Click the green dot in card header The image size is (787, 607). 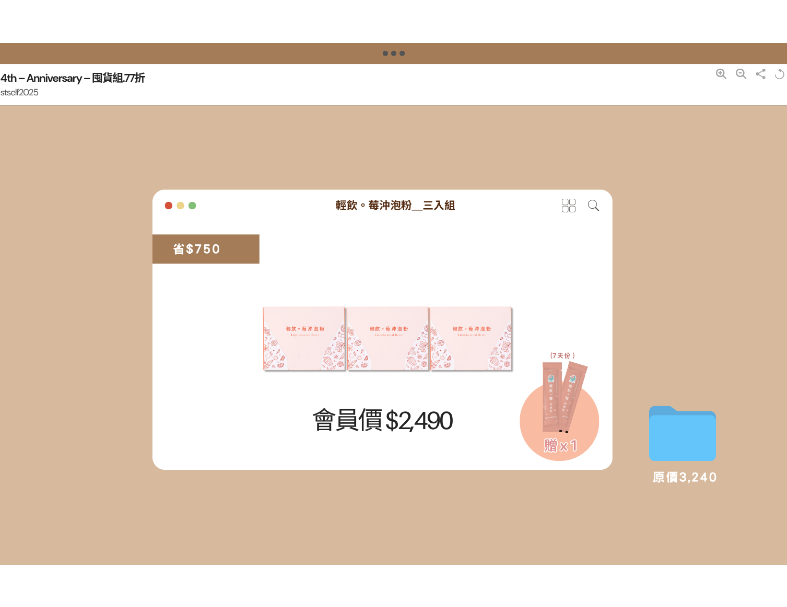tap(192, 206)
